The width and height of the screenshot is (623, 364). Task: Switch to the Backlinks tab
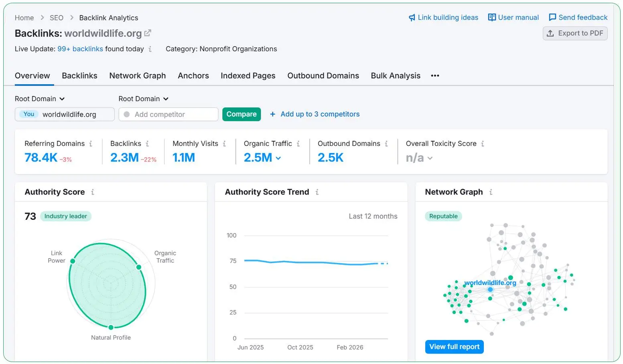(x=79, y=76)
